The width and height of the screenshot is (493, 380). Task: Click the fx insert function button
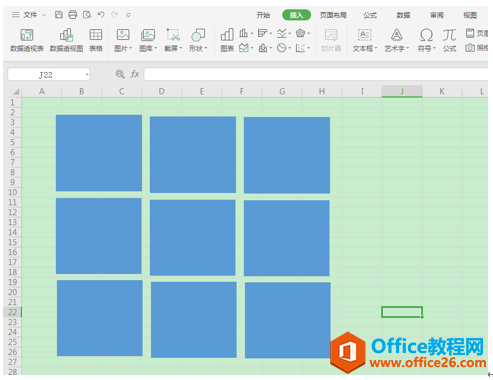point(135,74)
